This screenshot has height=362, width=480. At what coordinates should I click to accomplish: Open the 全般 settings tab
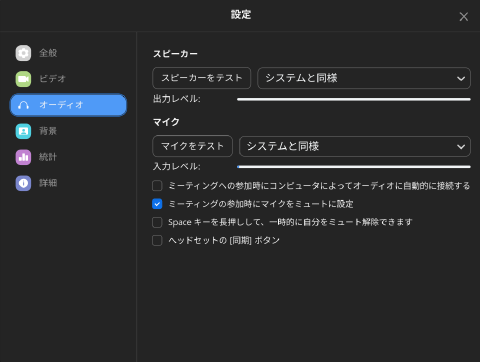point(68,53)
